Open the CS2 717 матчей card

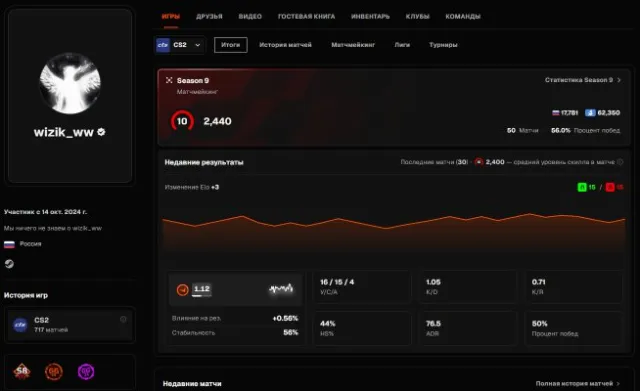(x=70, y=324)
